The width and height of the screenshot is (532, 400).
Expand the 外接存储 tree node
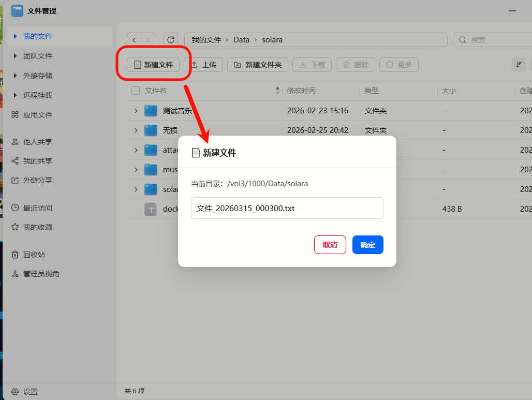[x=16, y=76]
